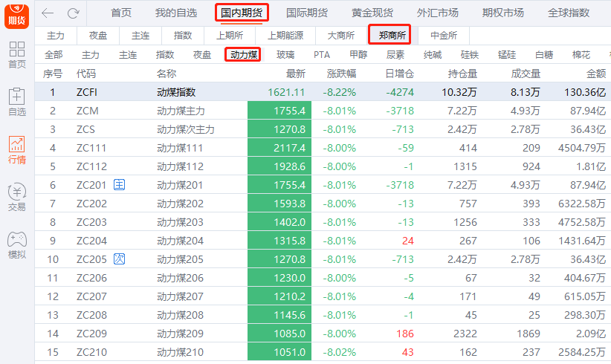Choose the 玻璃 product filter
Screen dimensions: 611x364
coord(285,55)
